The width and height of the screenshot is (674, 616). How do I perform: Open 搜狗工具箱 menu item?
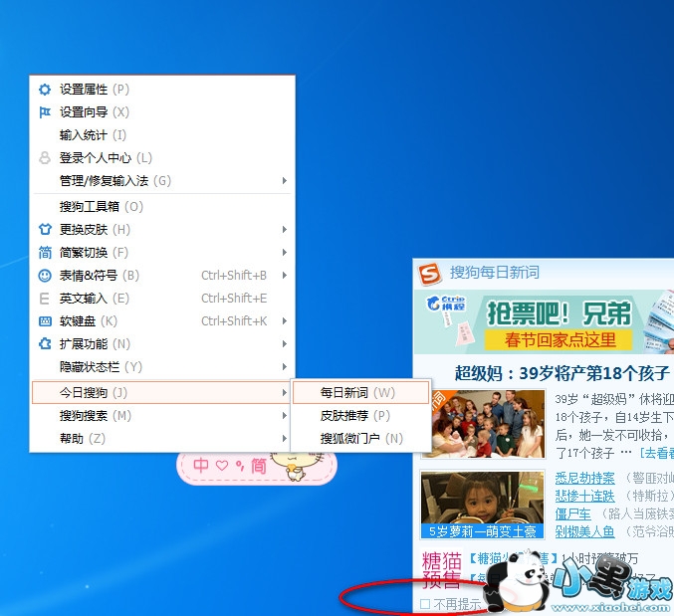(x=161, y=207)
